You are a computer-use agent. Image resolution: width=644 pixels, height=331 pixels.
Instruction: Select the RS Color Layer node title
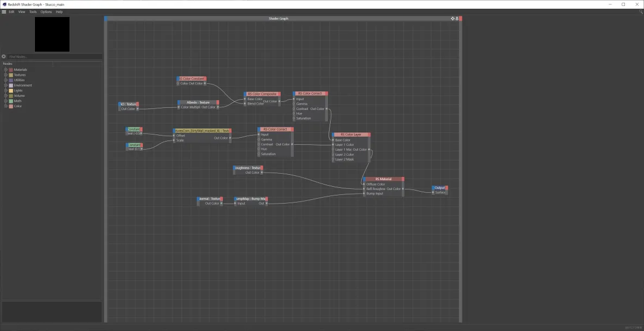click(x=351, y=134)
